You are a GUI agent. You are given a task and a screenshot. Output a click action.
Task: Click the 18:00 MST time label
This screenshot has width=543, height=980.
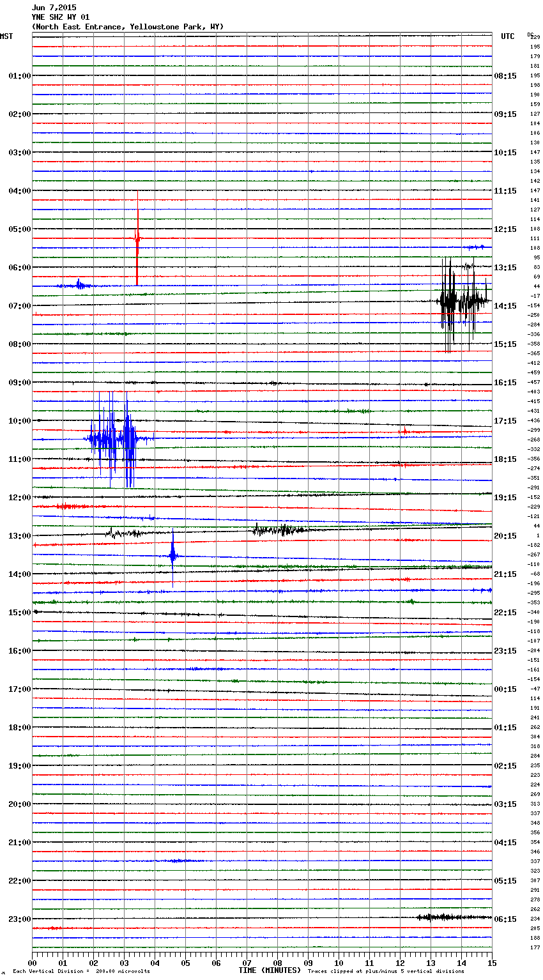(x=20, y=728)
